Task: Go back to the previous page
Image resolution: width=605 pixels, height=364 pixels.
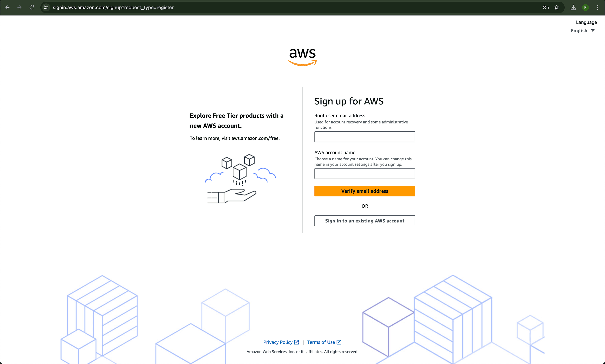Action: coord(7,8)
